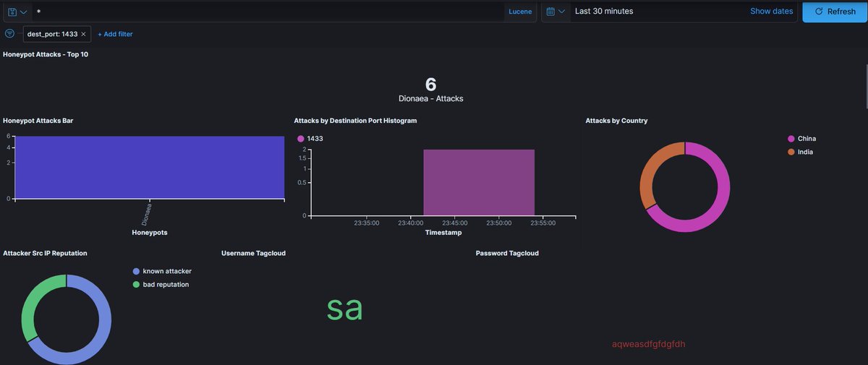Click the Honeypot Attacks Bar panel title

(38, 121)
